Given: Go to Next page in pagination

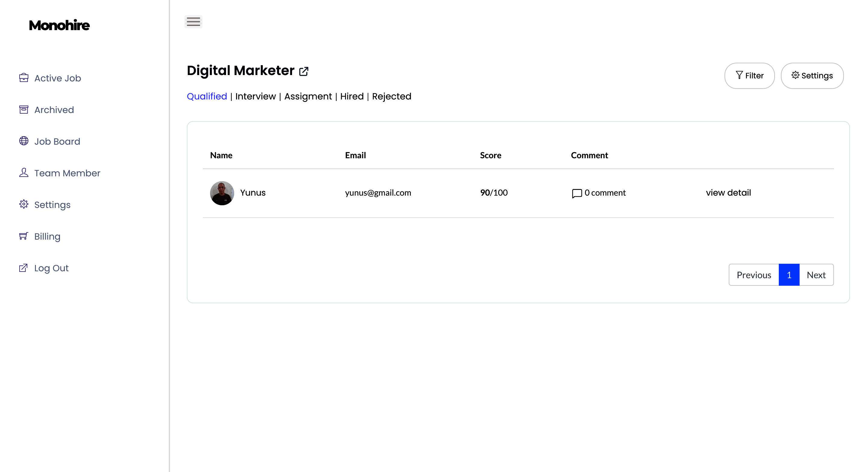Looking at the screenshot, I should (x=816, y=275).
